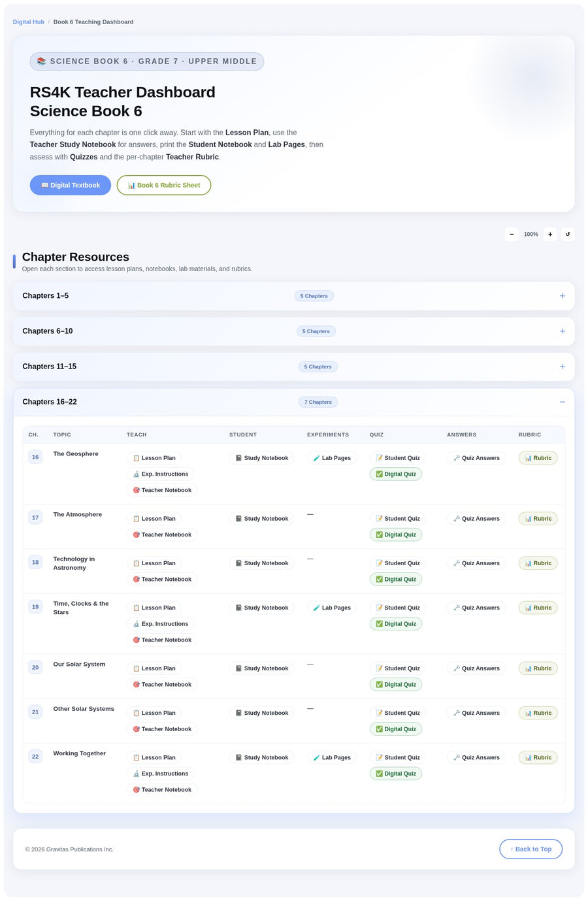Open Lesson Plan for Our Solar System
Image resolution: width=588 pixels, height=901 pixels.
coord(154,668)
